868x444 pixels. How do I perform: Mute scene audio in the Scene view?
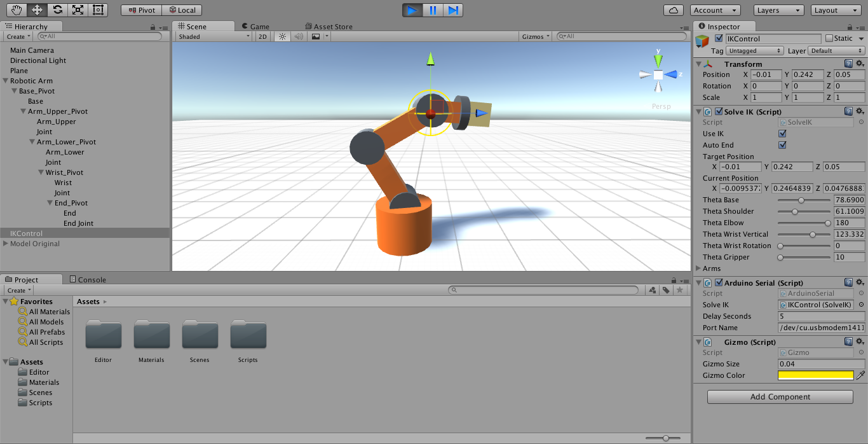[x=299, y=36]
